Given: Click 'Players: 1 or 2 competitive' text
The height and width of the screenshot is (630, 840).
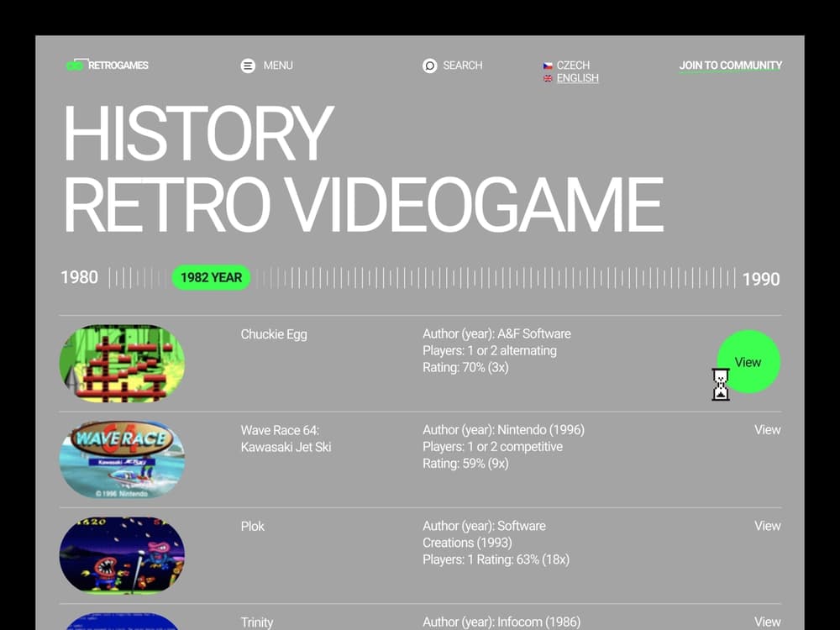Looking at the screenshot, I should point(492,446).
